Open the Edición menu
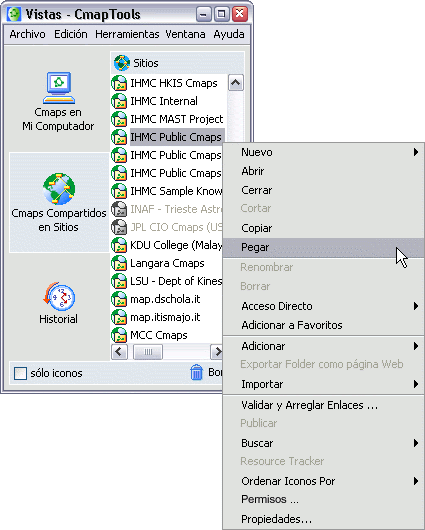425x530 pixels. click(71, 34)
